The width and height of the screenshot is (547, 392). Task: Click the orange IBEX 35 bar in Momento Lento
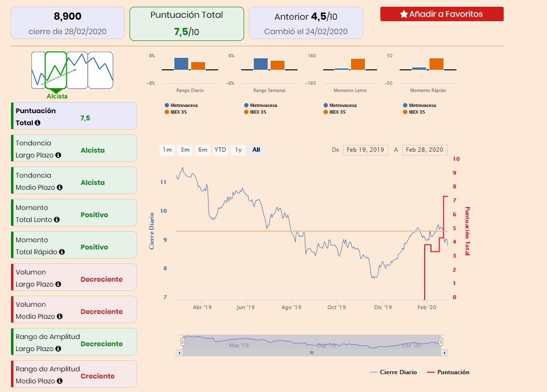coord(358,64)
